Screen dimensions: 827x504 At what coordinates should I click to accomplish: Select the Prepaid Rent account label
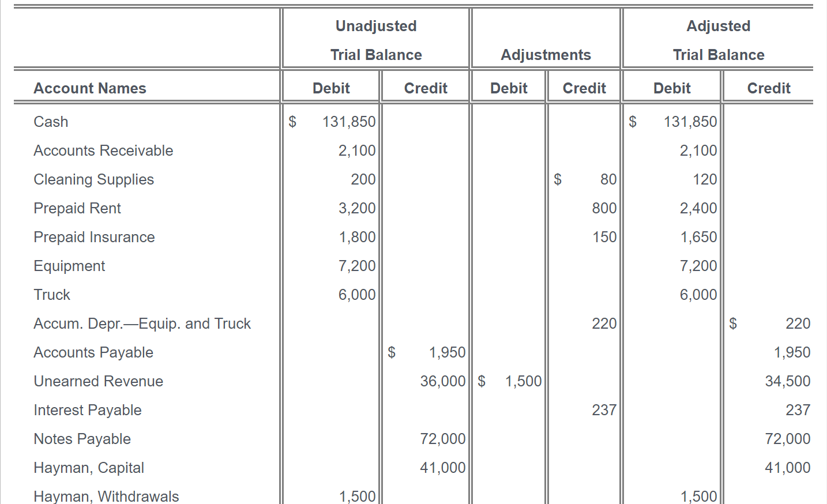(x=77, y=208)
